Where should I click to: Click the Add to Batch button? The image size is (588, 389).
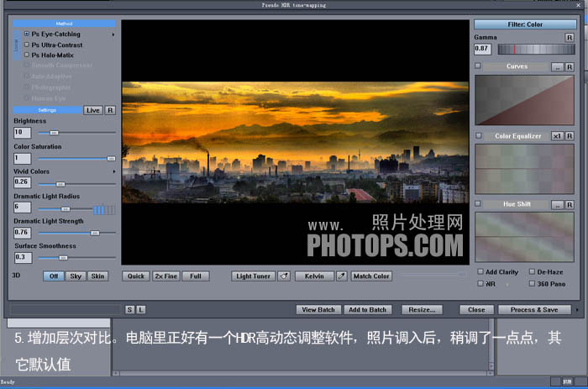point(368,309)
